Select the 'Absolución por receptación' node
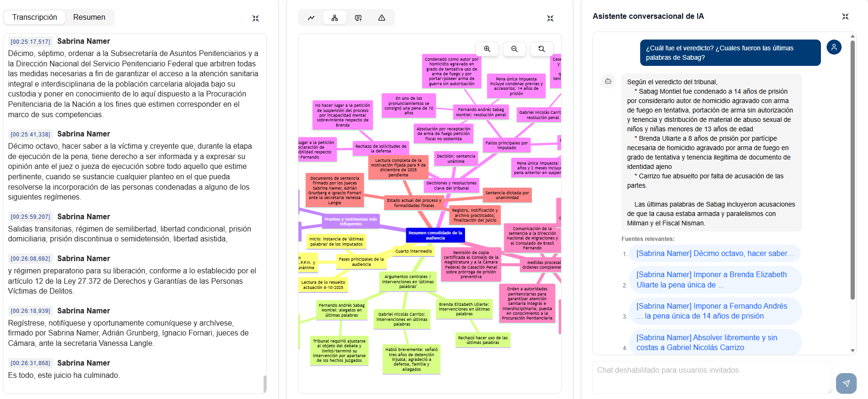The width and height of the screenshot is (868, 399). click(443, 134)
